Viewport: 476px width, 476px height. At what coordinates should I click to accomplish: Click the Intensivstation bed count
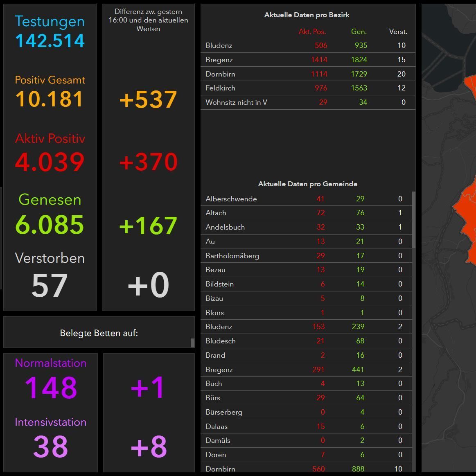pyautogui.click(x=50, y=447)
